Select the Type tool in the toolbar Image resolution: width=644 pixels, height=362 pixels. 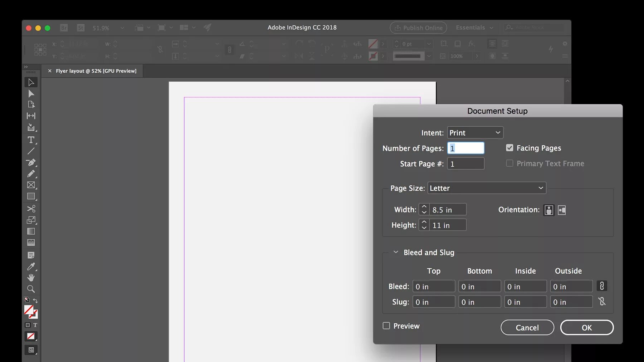point(31,140)
